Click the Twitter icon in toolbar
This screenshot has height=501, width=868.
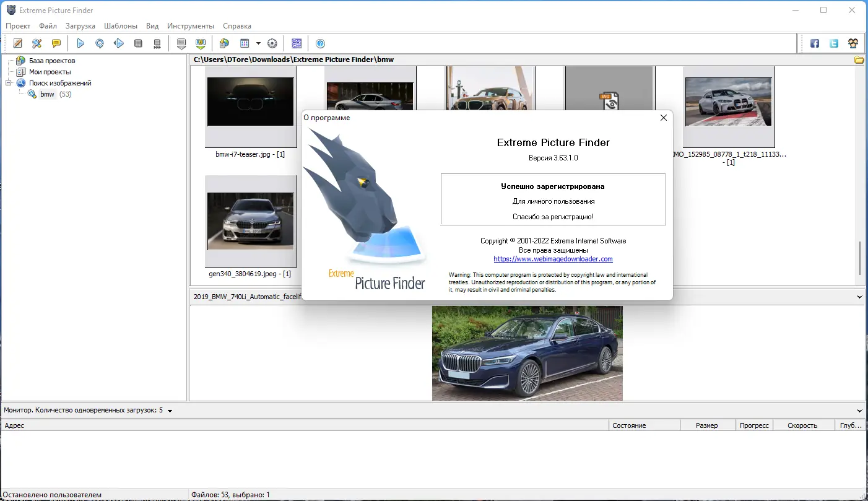click(834, 43)
